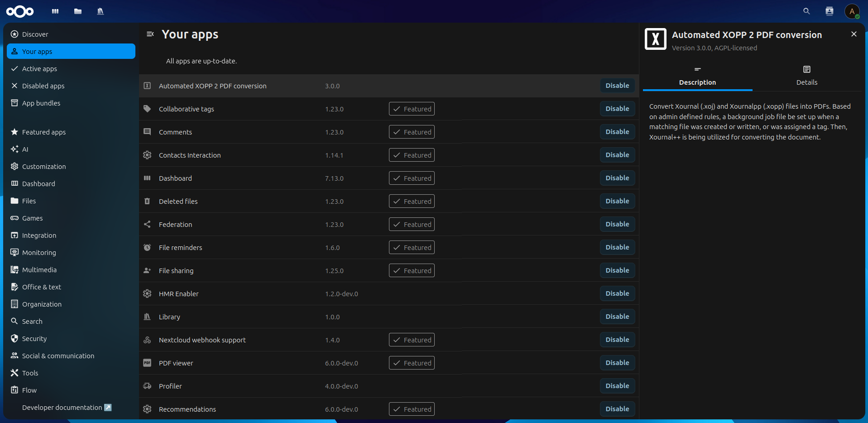Open App bundles section
Image resolution: width=868 pixels, height=423 pixels.
71,103
